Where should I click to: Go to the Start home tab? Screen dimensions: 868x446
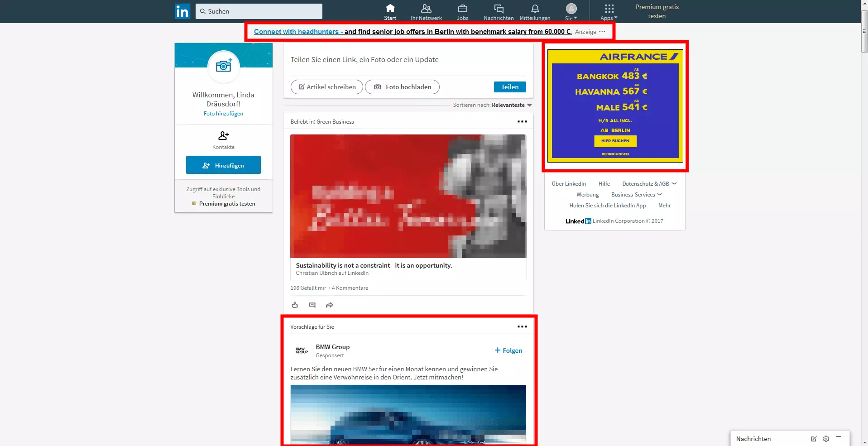390,12
